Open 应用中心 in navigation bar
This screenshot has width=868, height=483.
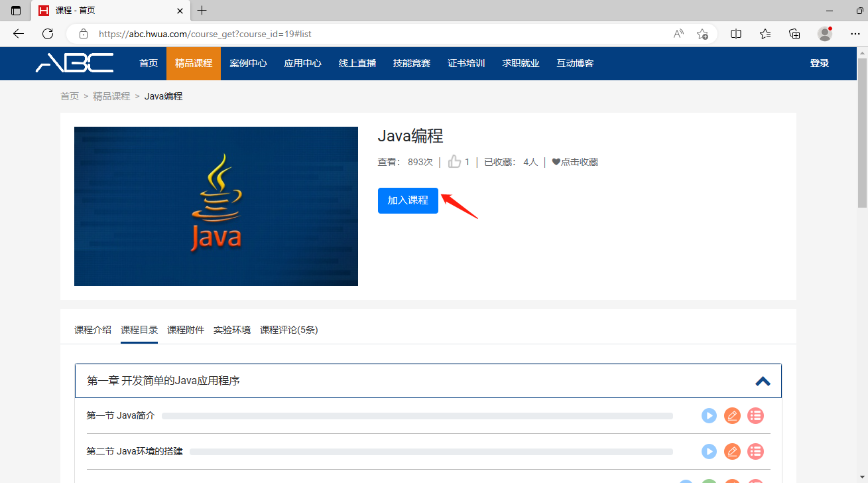pos(302,63)
